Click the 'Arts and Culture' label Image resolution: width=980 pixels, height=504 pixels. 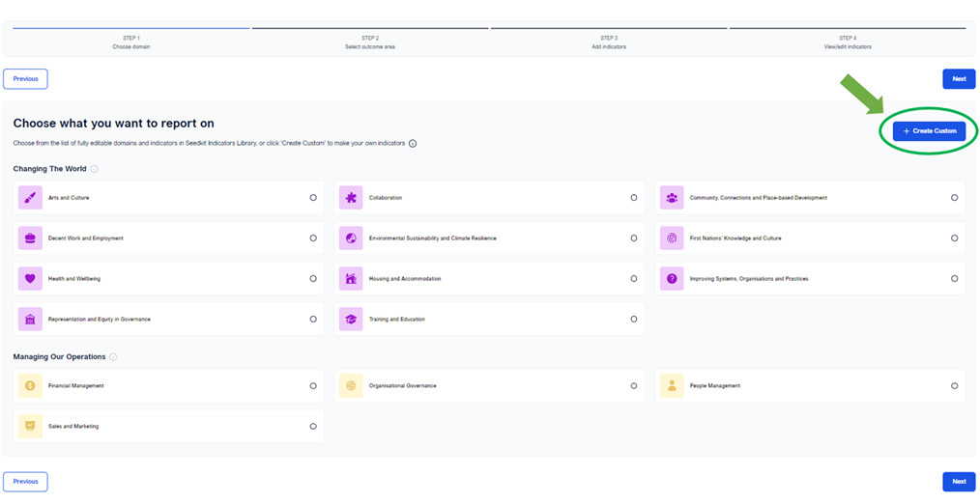click(x=69, y=198)
